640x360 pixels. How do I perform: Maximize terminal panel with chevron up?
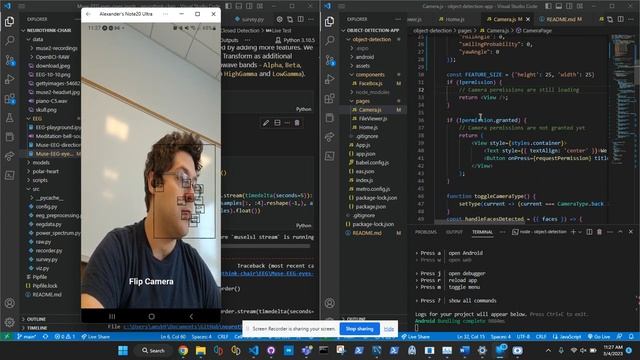[x=620, y=232]
